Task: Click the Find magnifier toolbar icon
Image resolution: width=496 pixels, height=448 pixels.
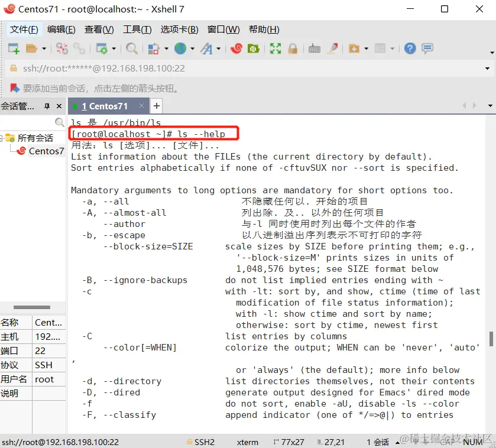Action: point(132,48)
